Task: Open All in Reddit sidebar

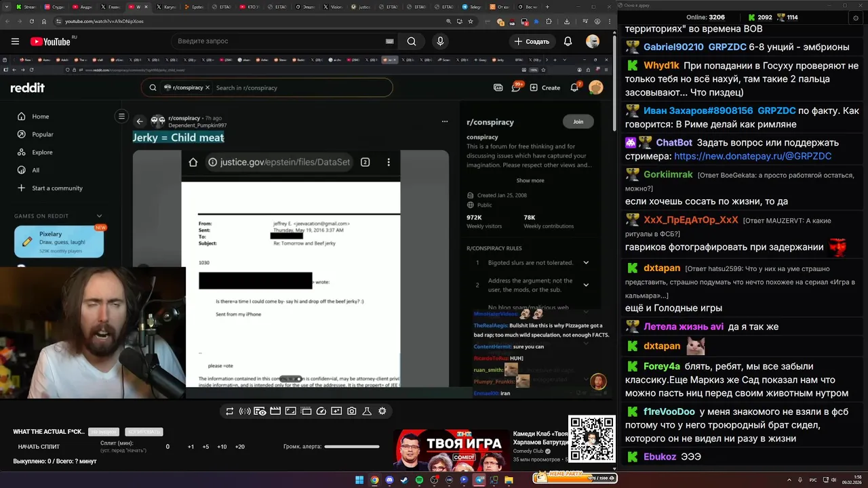Action: [x=35, y=170]
